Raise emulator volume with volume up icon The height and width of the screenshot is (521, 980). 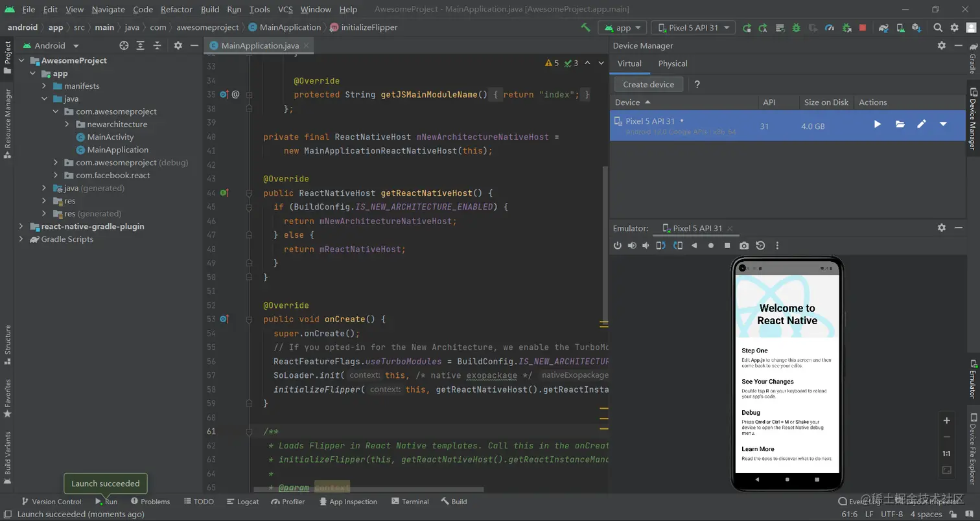tap(632, 246)
